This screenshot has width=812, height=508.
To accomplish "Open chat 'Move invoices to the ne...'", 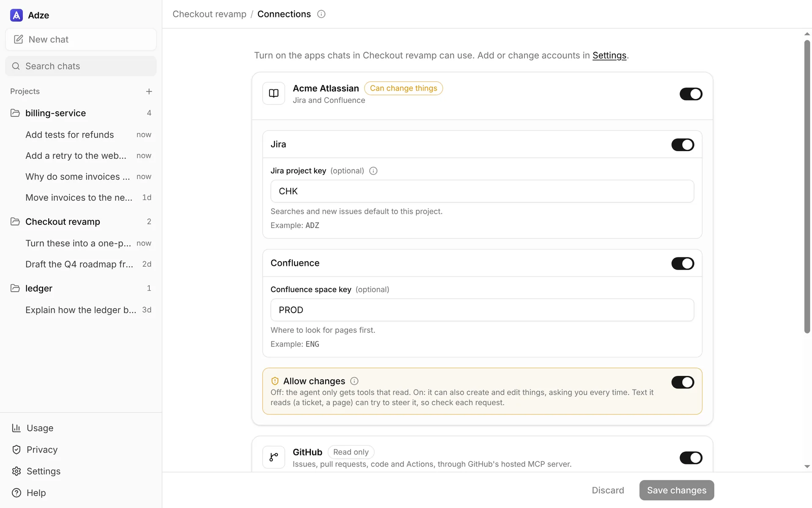I will click(81, 198).
